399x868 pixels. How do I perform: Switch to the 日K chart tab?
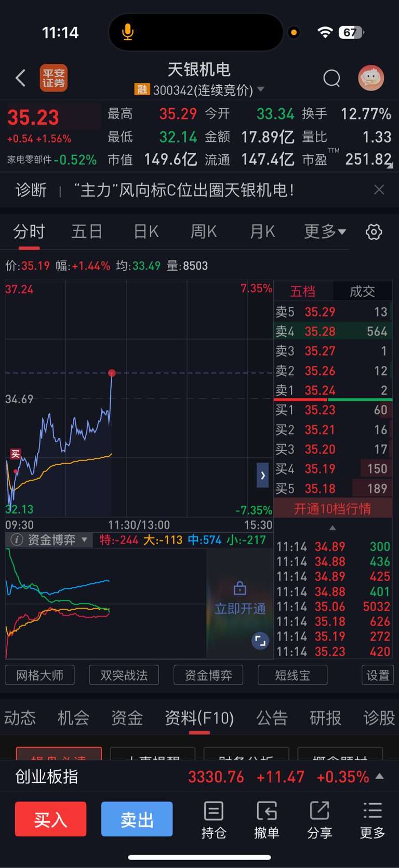[x=146, y=231]
